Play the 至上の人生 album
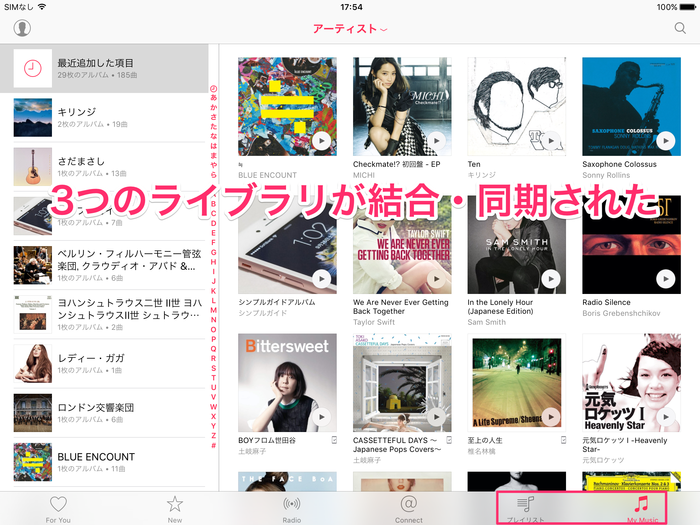This screenshot has height=525, width=700. point(551,417)
